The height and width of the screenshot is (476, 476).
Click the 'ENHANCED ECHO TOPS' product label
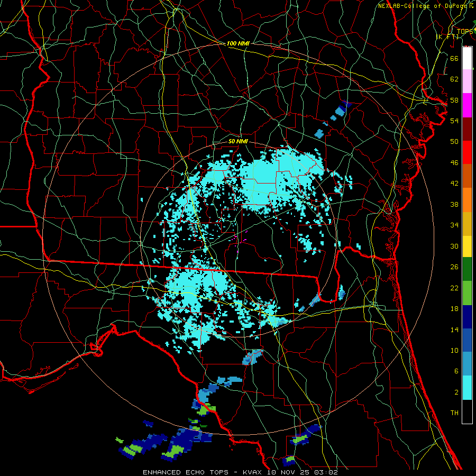point(186,472)
